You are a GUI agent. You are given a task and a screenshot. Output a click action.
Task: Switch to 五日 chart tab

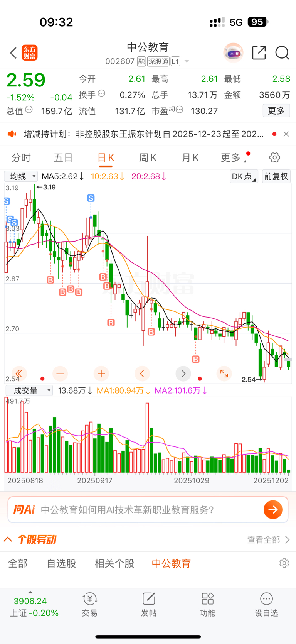point(63,157)
